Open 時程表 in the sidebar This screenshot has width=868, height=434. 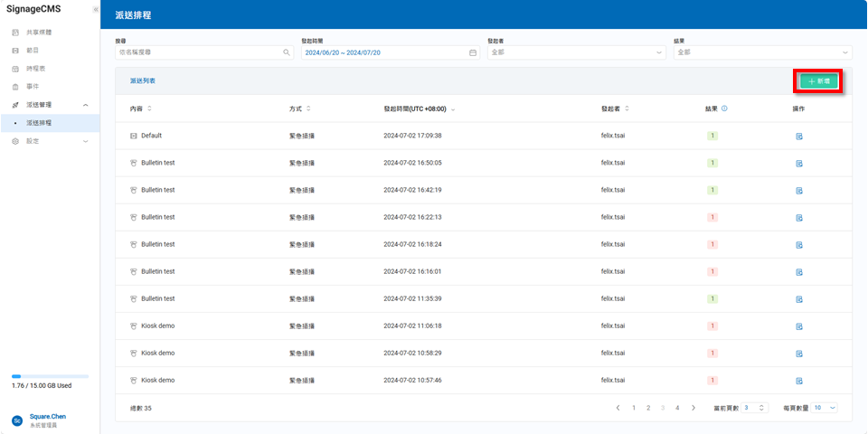[x=36, y=68]
